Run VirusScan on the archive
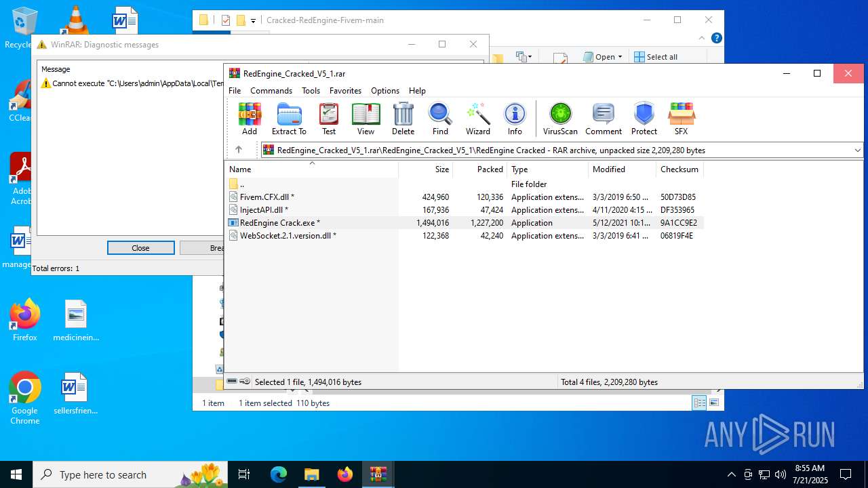The height and width of the screenshot is (488, 868). 560,119
